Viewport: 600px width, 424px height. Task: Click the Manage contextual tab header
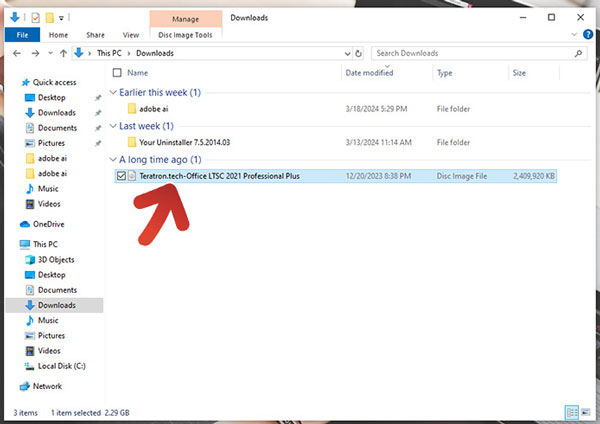click(185, 19)
